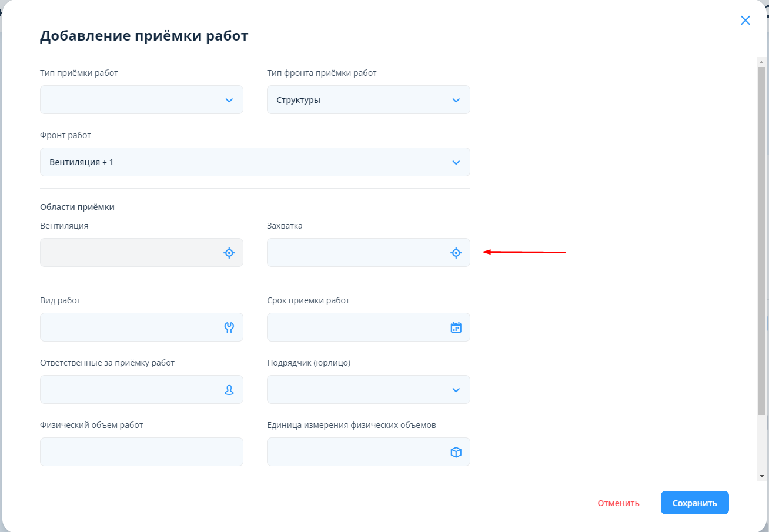The width and height of the screenshot is (769, 532).
Task: Click target icon in Захватка field
Action: [456, 253]
